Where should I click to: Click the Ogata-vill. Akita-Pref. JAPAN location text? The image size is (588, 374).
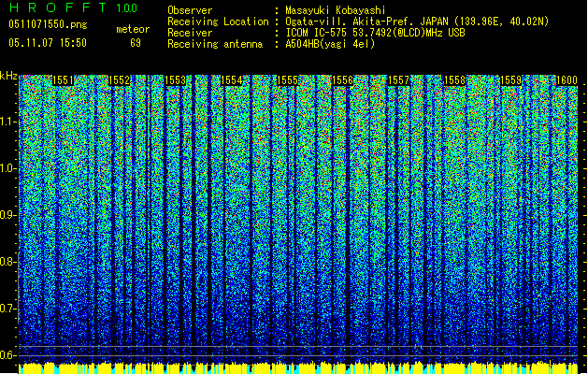417,22
